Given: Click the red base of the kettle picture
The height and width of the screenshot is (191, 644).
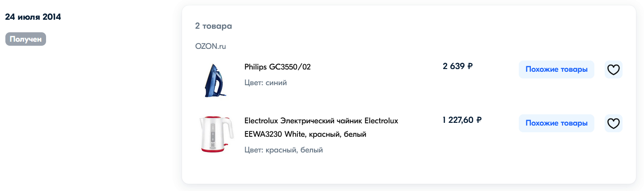Looking at the screenshot, I should (x=216, y=149).
